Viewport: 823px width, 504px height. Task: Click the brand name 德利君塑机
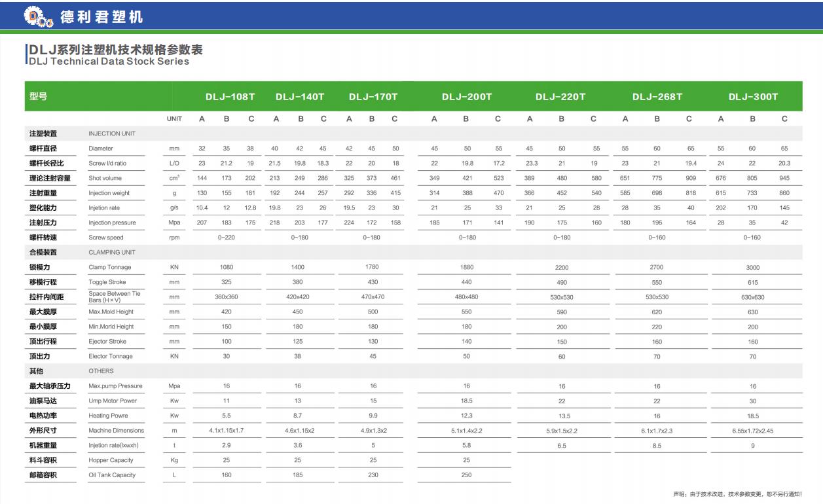[x=101, y=17]
